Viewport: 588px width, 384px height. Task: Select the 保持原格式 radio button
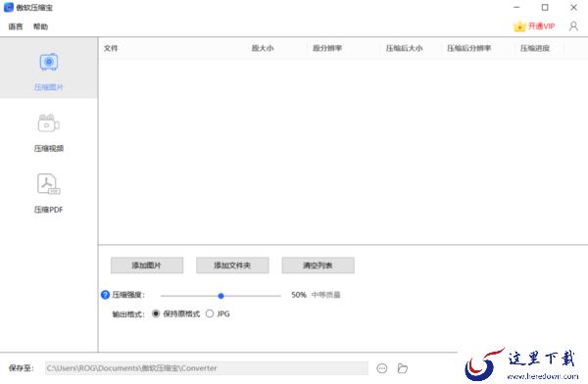[156, 313]
